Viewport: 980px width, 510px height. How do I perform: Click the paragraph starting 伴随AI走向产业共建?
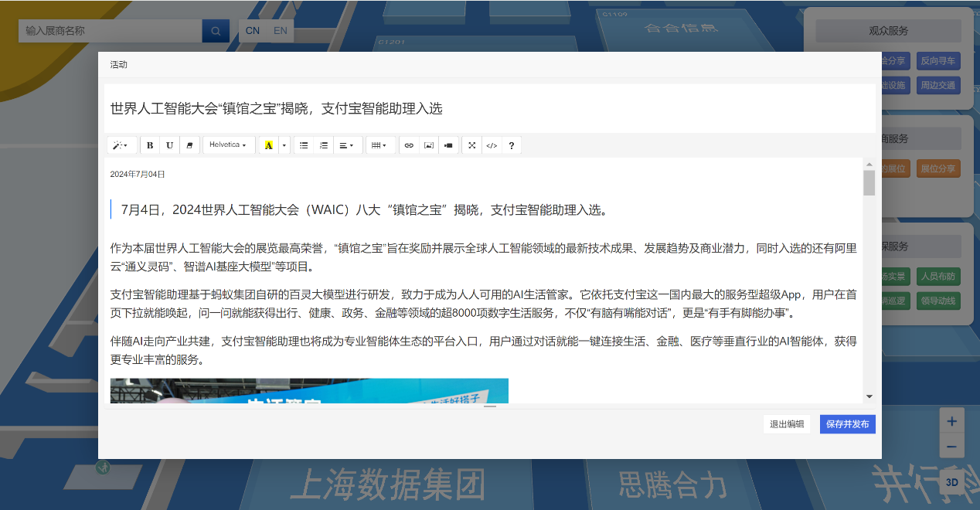click(484, 350)
